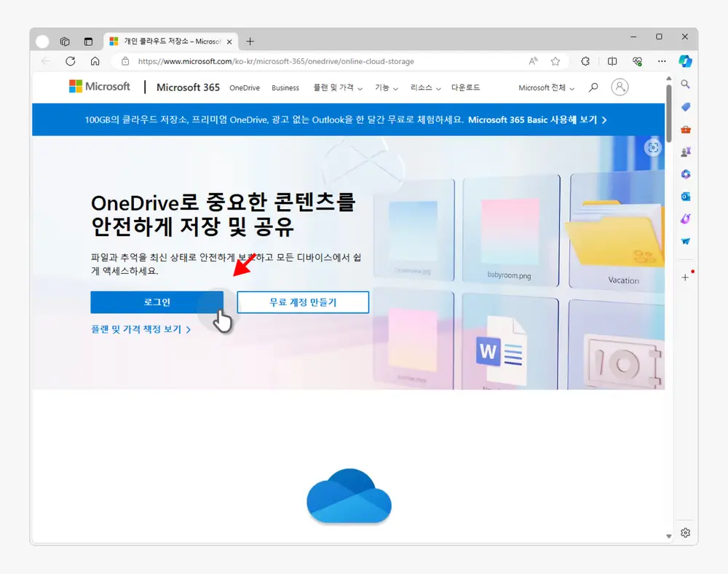Open the Shopping tag sidebar icon
This screenshot has height=574, width=728.
[685, 107]
